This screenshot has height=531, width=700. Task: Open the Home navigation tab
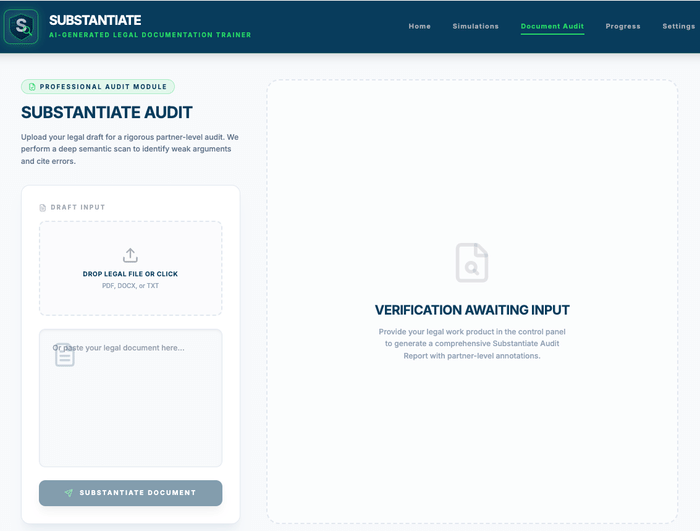point(420,26)
